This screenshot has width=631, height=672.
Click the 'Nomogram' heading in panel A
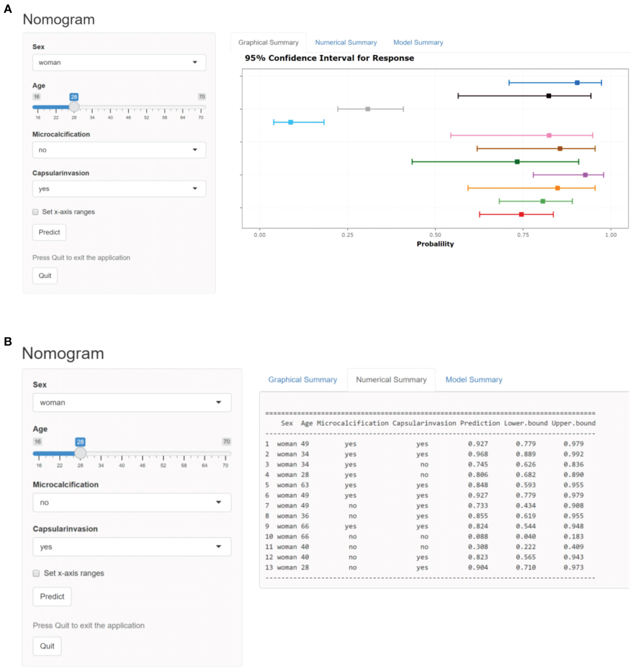tap(59, 20)
